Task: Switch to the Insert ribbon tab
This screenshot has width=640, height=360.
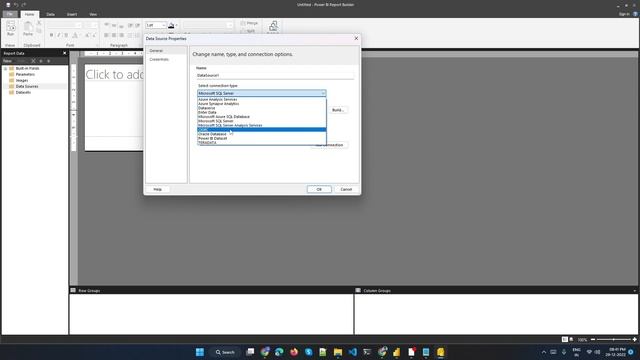Action: (72, 14)
